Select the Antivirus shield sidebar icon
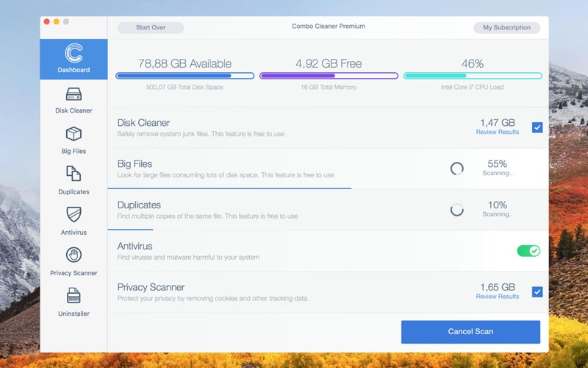 (x=73, y=214)
